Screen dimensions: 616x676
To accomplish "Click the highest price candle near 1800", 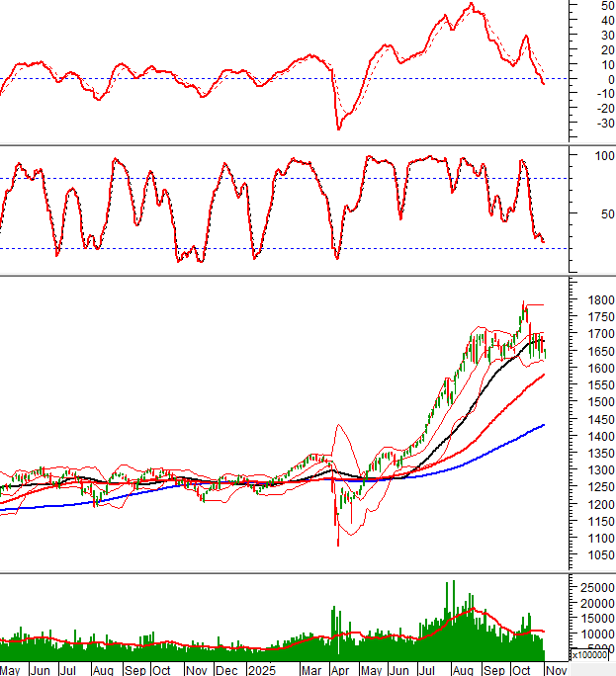I will (x=524, y=304).
